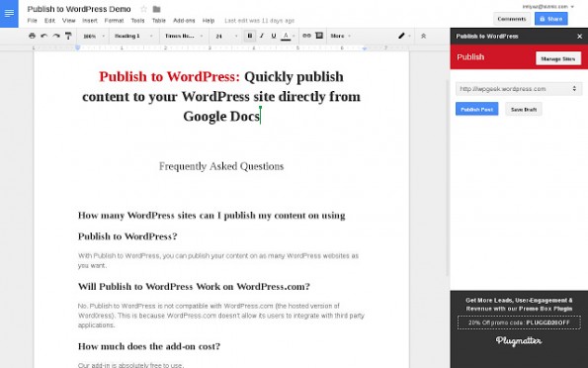Open the File menu
This screenshot has width=588, height=368.
coord(33,21)
